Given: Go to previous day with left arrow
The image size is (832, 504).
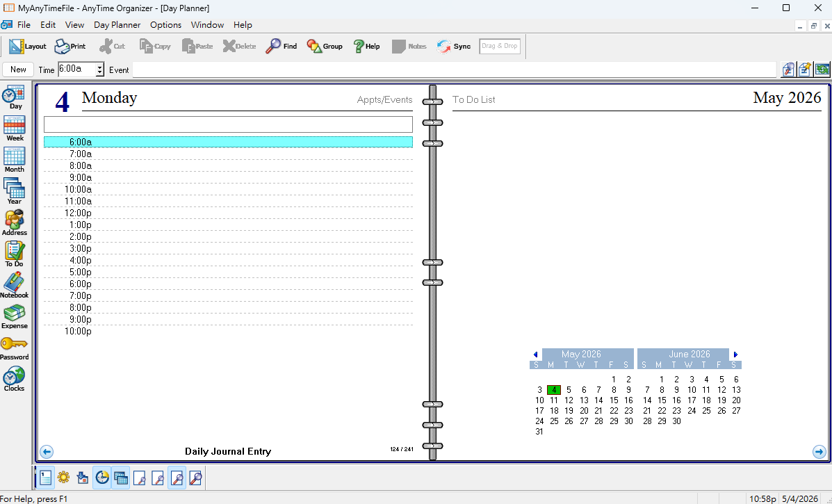Looking at the screenshot, I should coord(47,452).
